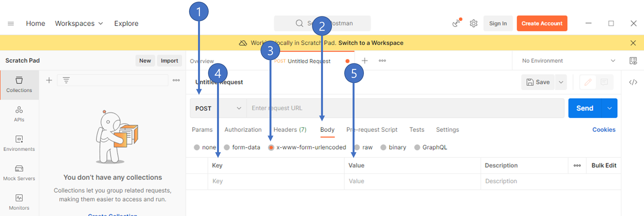Expand the Save options arrow
This screenshot has width=644, height=216.
561,82
